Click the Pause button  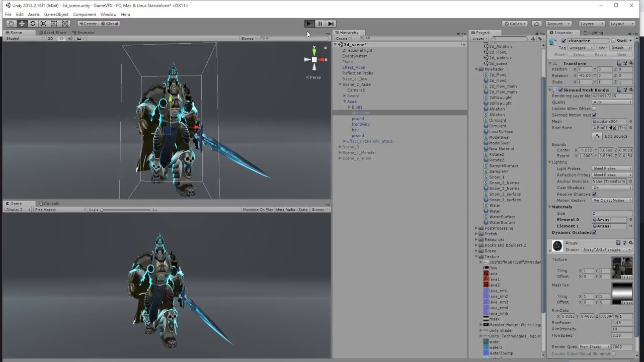point(320,24)
